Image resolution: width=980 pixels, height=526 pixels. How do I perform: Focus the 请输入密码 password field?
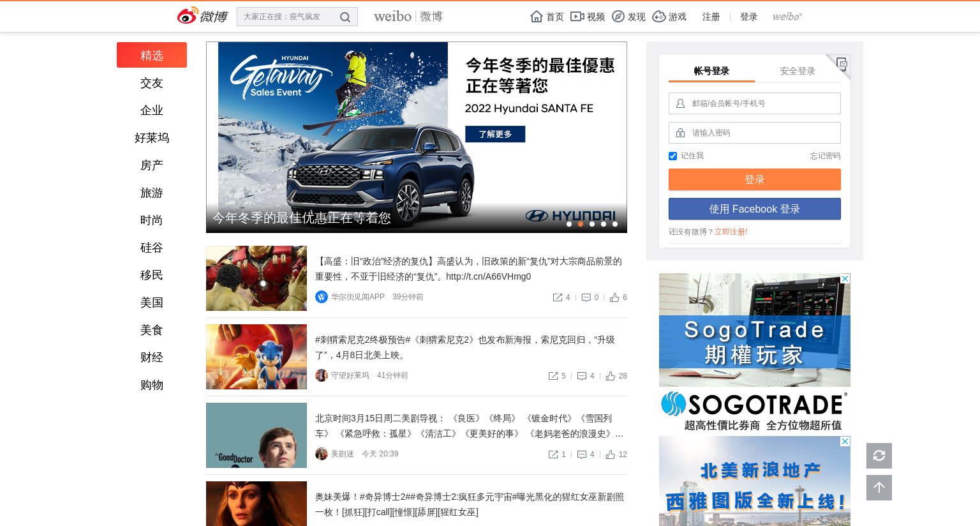pyautogui.click(x=755, y=133)
